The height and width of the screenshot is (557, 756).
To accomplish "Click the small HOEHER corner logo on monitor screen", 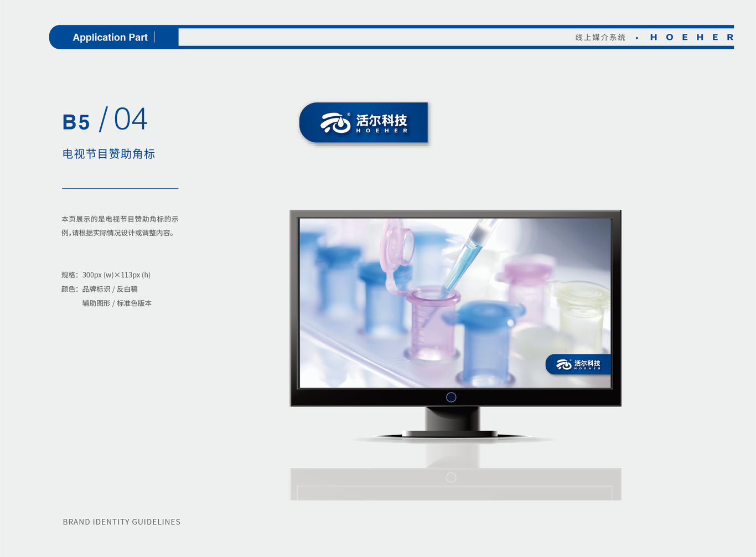I will point(578,364).
